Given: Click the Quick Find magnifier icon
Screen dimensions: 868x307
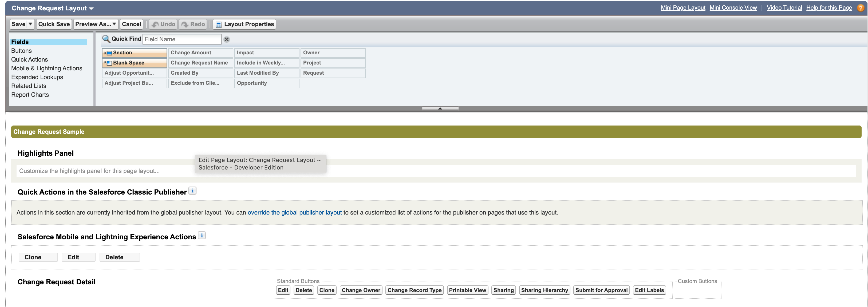Looking at the screenshot, I should tap(106, 39).
